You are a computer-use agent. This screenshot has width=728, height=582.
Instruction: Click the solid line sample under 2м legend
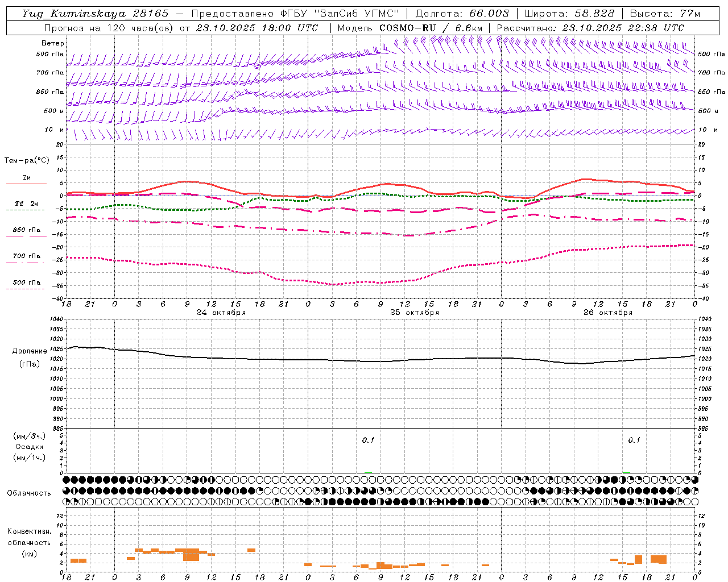[x=26, y=184]
